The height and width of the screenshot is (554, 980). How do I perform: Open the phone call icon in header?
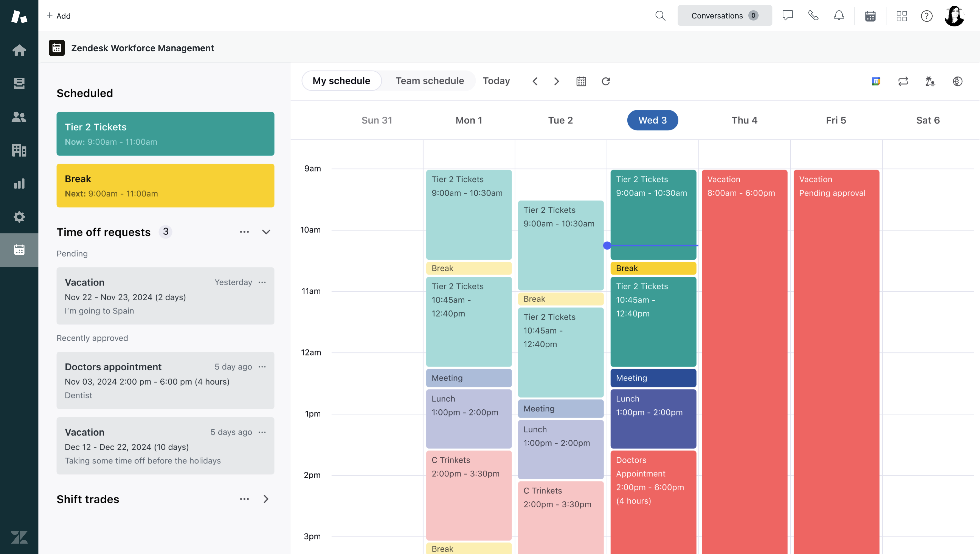tap(813, 16)
